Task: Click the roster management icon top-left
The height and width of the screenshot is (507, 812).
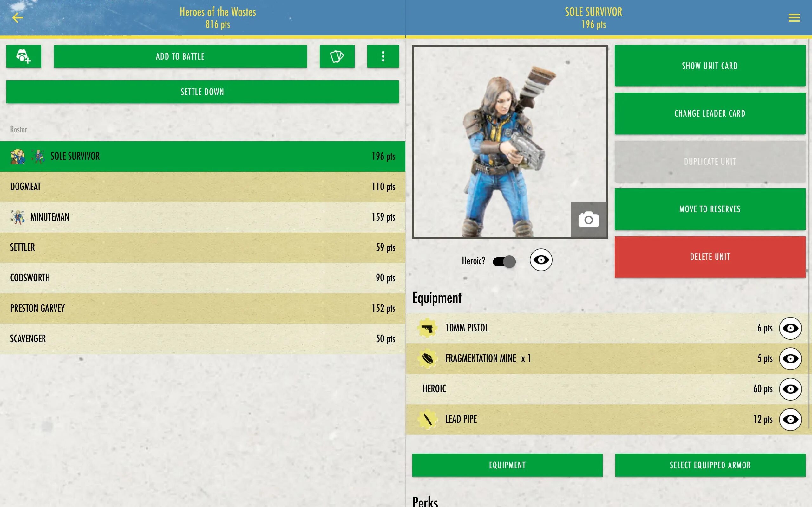Action: 23,56
